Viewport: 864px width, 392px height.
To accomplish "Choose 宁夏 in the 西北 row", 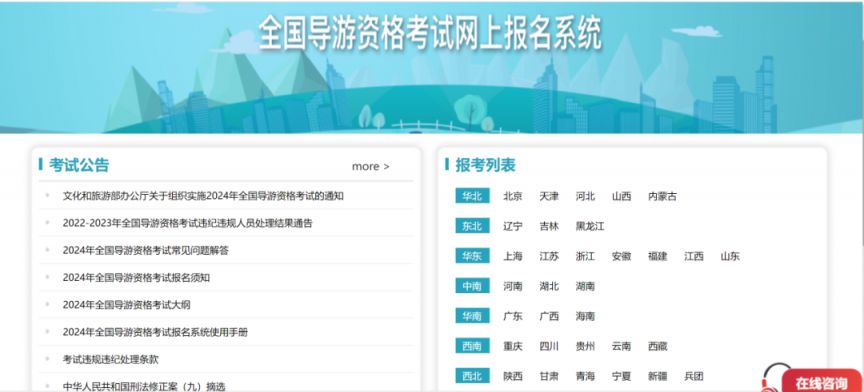I will coord(622,377).
